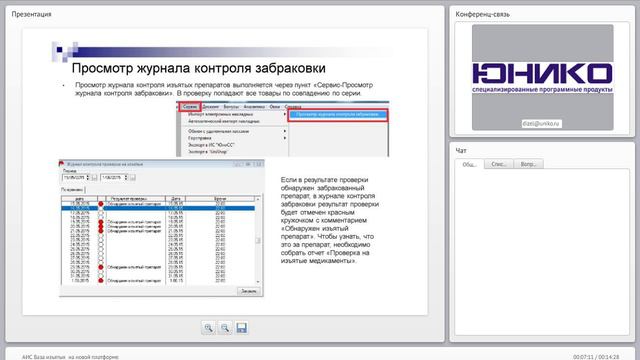Click 'Обмен с удаленными кассами' menu entry in slide
This screenshot has width=640, height=360.
pos(218,131)
